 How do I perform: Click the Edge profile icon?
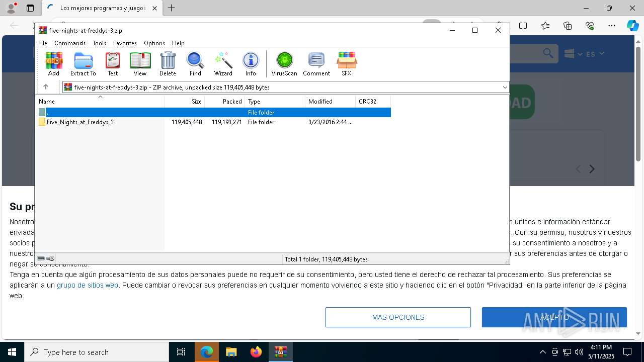click(x=11, y=8)
